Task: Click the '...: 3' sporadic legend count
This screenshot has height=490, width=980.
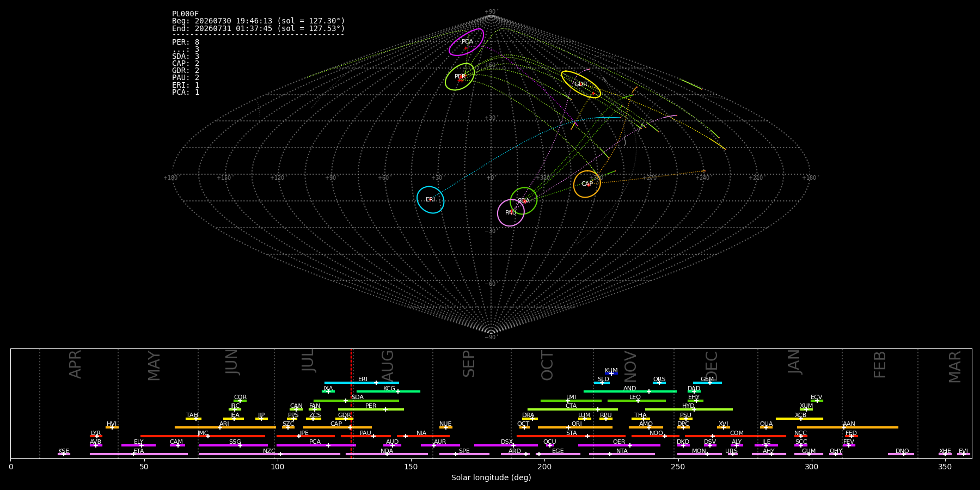Action: [186, 50]
